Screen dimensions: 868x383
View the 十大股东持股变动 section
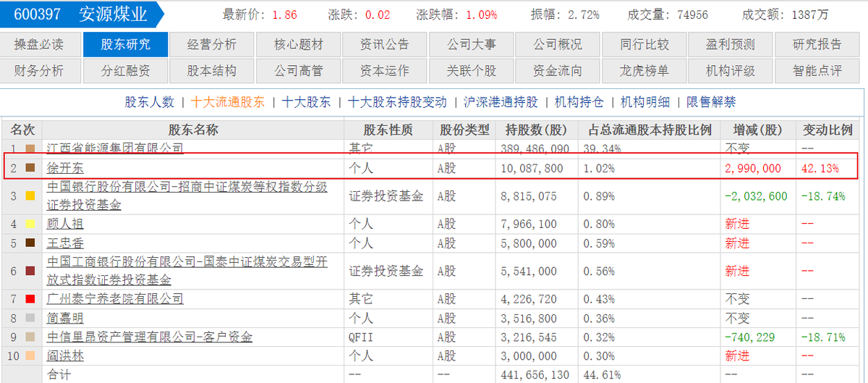pos(397,102)
